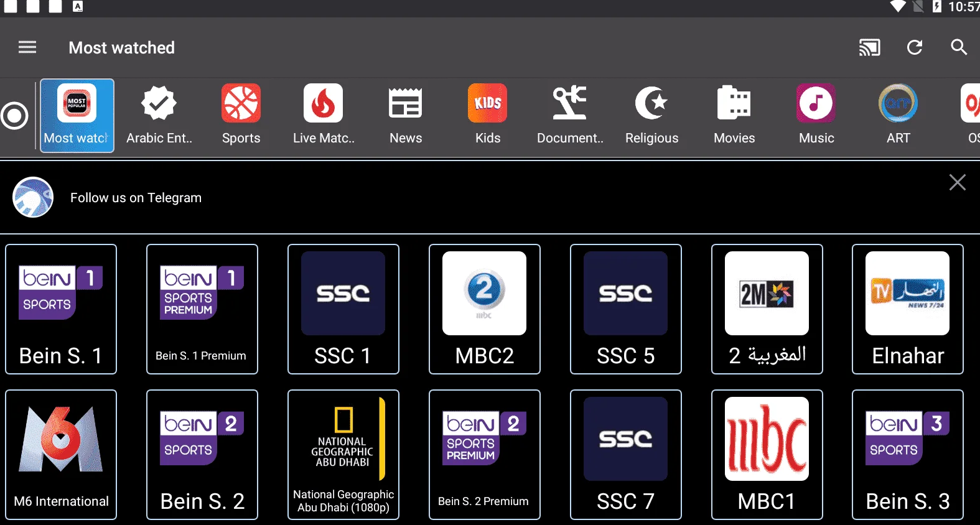Switch to the News category
The height and width of the screenshot is (525, 980).
[x=406, y=116]
